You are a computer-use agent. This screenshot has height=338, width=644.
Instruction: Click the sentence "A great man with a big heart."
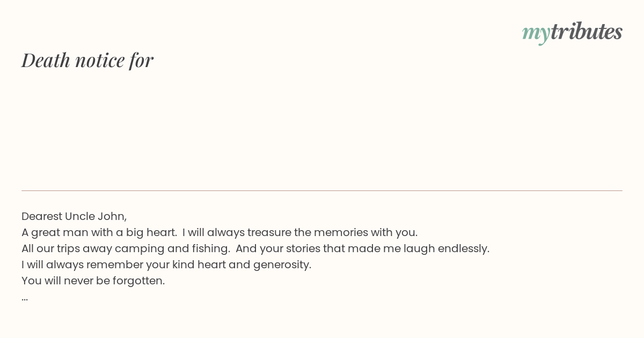tap(99, 233)
